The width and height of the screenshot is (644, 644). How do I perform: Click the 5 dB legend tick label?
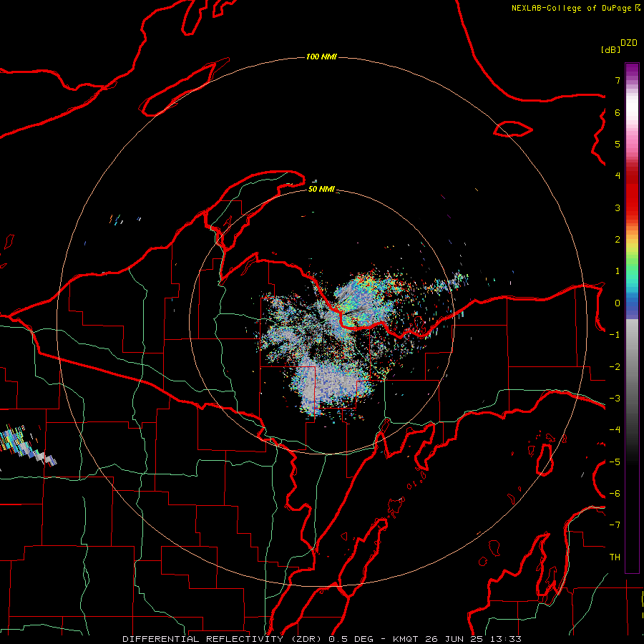618,144
